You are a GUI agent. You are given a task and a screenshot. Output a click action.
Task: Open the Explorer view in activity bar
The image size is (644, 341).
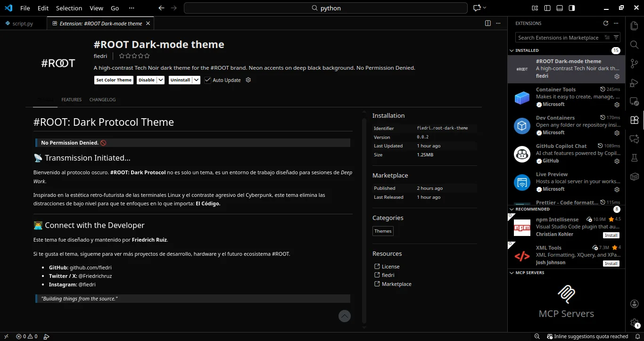(635, 26)
